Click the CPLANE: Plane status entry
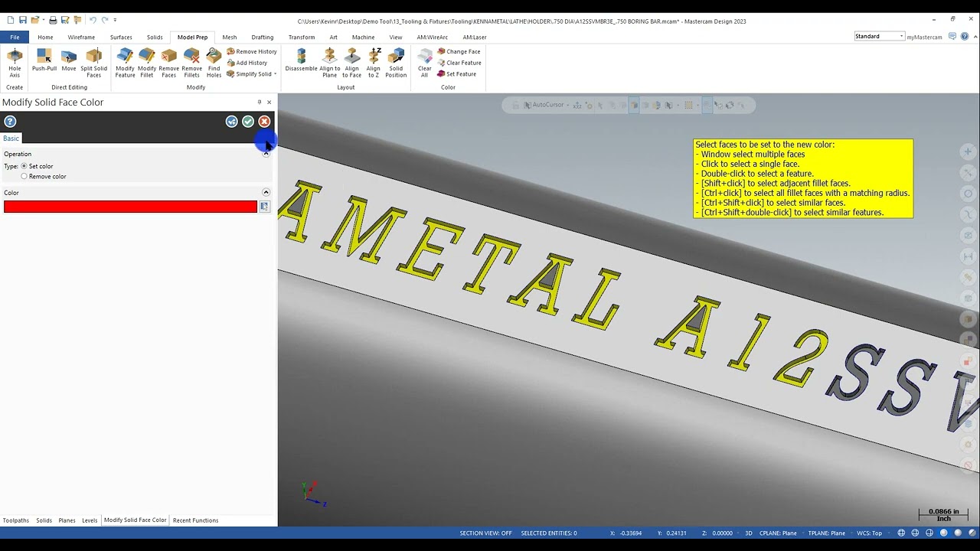Image resolution: width=980 pixels, height=551 pixels. tap(778, 533)
